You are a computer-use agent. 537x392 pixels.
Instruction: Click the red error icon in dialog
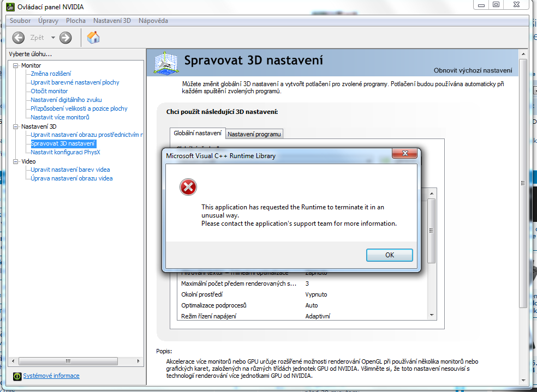188,187
